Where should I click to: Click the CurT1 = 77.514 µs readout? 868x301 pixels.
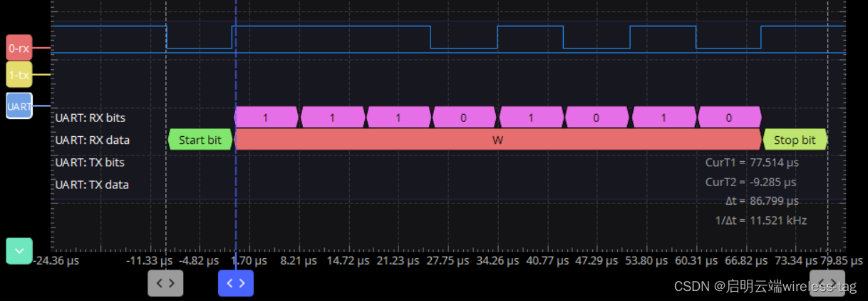(752, 163)
